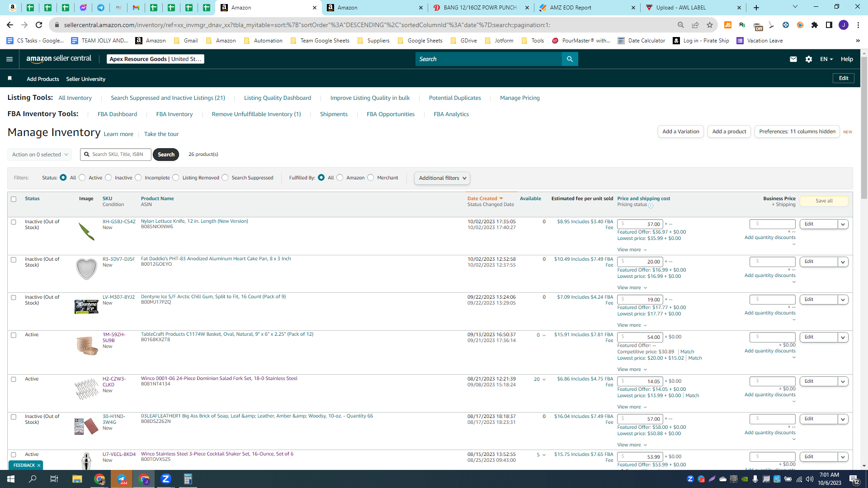This screenshot has width=868, height=488.
Task: Expand View more for TableCraft Basket
Action: [x=632, y=370]
